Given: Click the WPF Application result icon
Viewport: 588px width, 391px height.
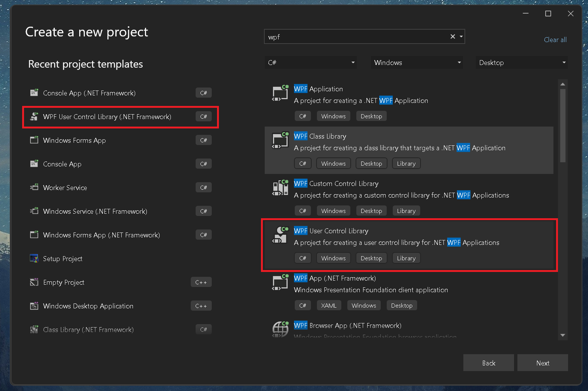Looking at the screenshot, I should pos(280,93).
